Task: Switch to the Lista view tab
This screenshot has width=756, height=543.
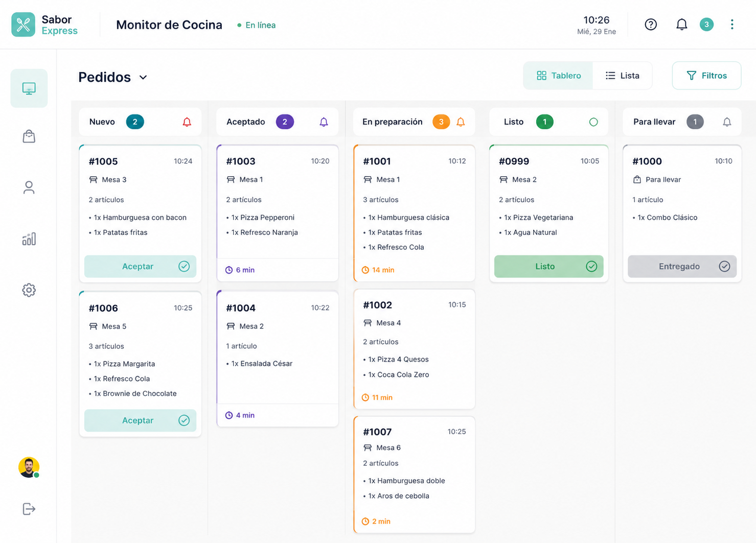Action: pyautogui.click(x=622, y=76)
